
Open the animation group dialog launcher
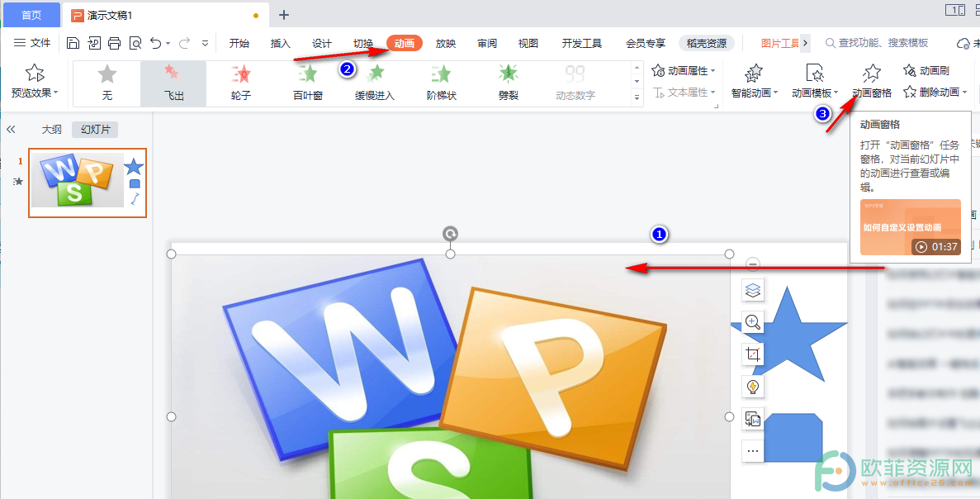click(717, 106)
